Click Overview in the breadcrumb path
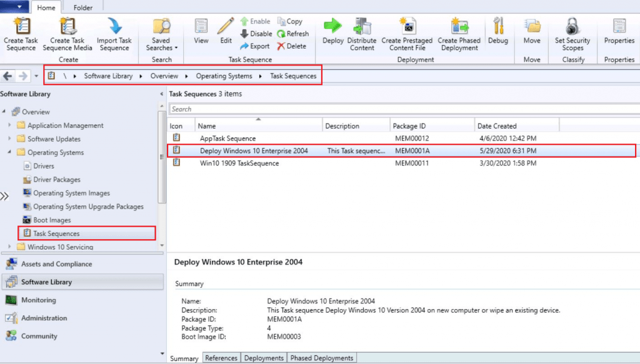 click(164, 76)
